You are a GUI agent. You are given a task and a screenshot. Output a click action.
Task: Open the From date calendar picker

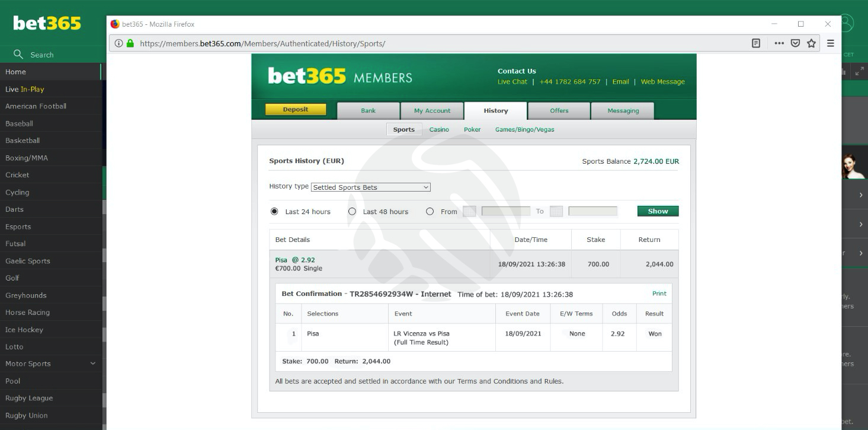469,211
